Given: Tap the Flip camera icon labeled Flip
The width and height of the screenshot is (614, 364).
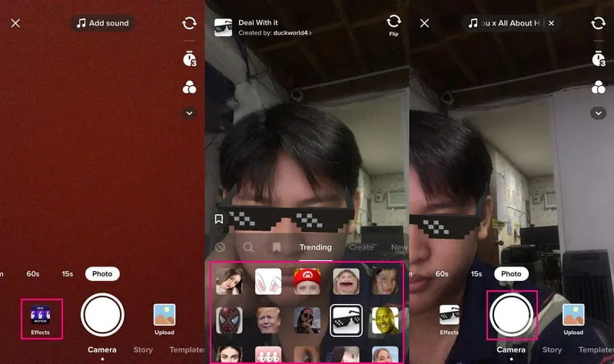Looking at the screenshot, I should (393, 24).
